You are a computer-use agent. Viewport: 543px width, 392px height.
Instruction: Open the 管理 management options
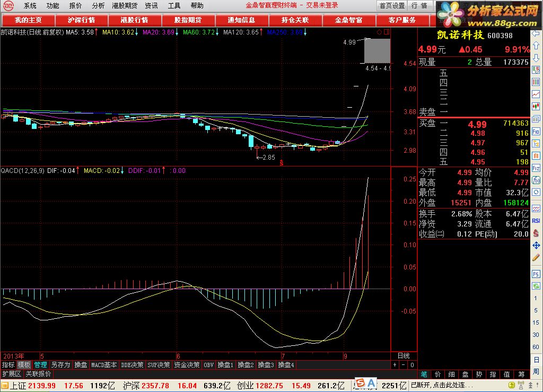pyautogui.click(x=40, y=364)
